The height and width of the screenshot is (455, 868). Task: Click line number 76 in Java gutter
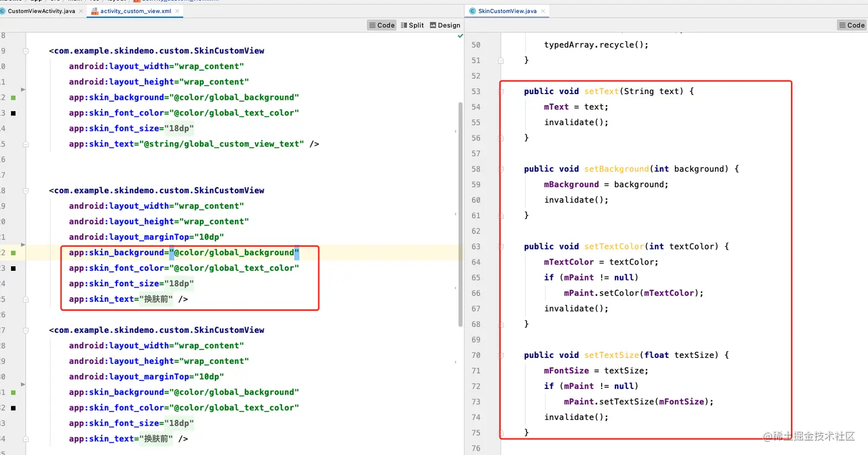click(x=476, y=448)
